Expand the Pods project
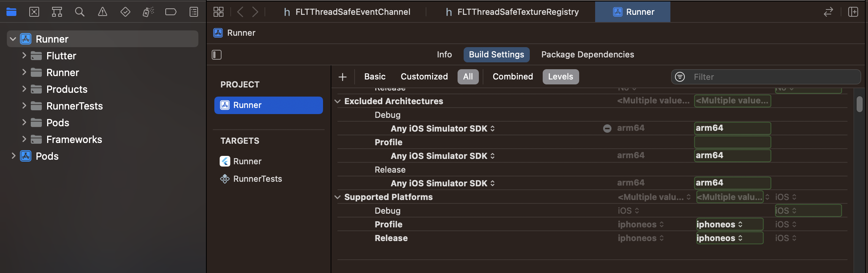This screenshot has width=868, height=273. (x=13, y=156)
